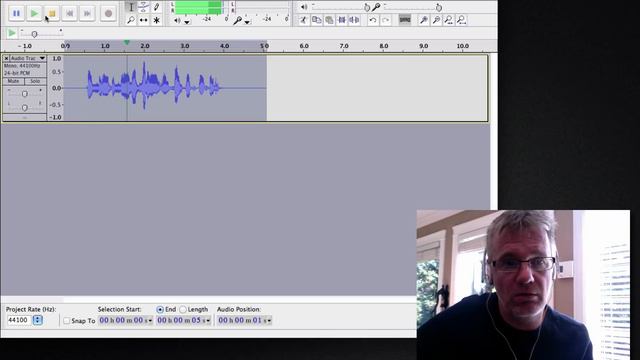Adjust the playback speed slider
This screenshot has height=360, width=640.
(41, 34)
